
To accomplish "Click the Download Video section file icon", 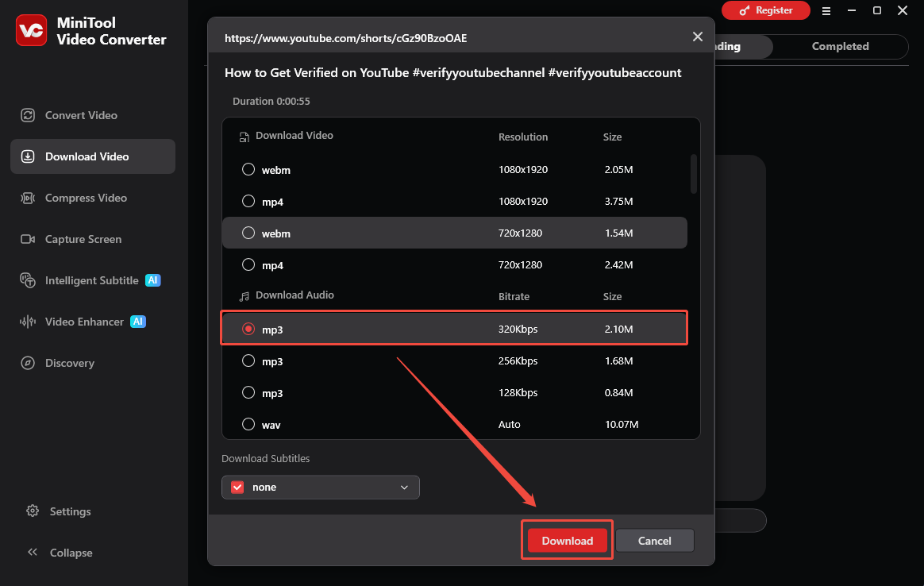I will pyautogui.click(x=244, y=137).
